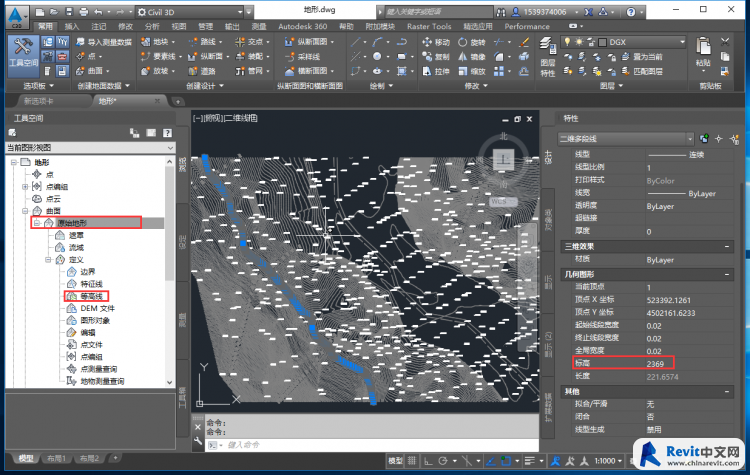Toggle Model space (模型) status button

pos(395,461)
